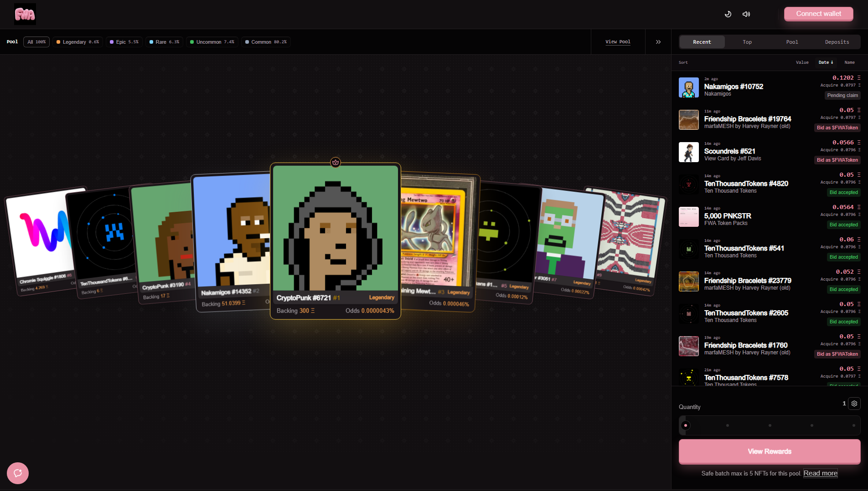
Task: Mute sound with speaker icon
Action: point(746,14)
